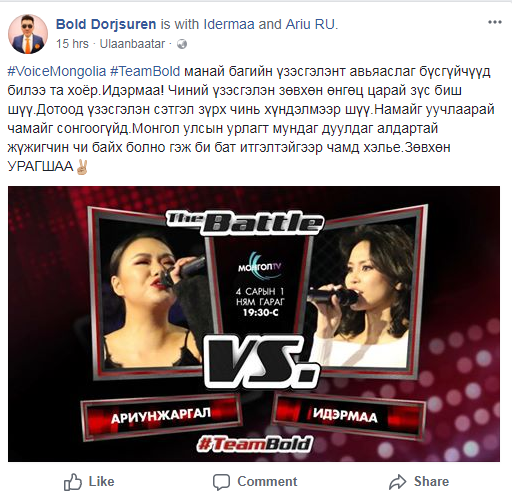Open the 15 hrs timestamp link

[72, 44]
